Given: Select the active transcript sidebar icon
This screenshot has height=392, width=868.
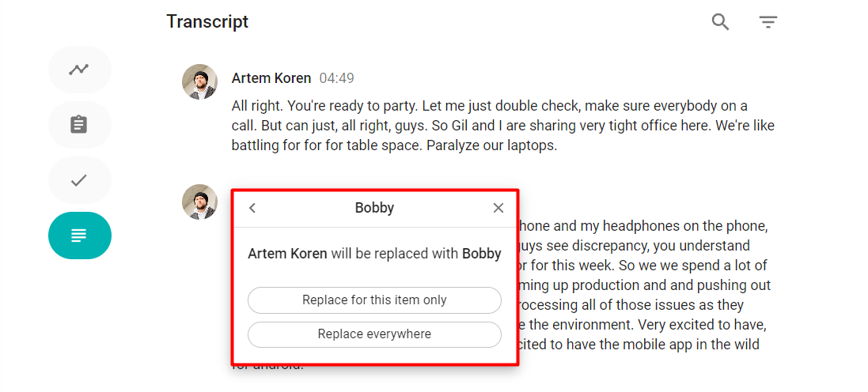Looking at the screenshot, I should tap(79, 236).
